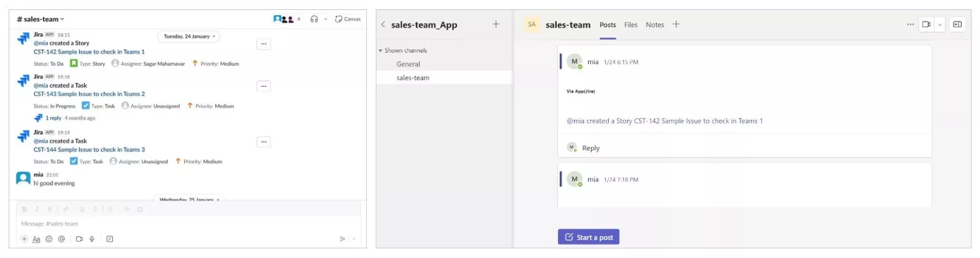Start a huddle with the headphones icon
The height and width of the screenshot is (258, 980).
[314, 19]
